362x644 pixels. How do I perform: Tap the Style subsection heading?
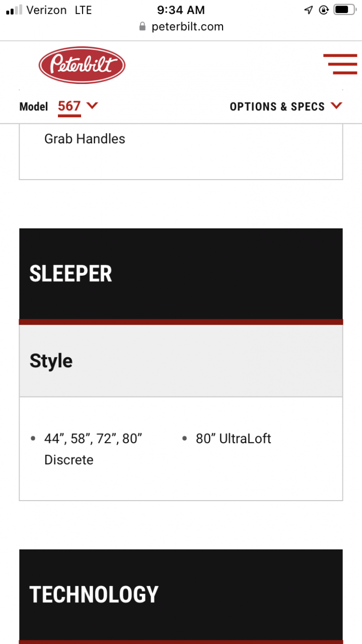pyautogui.click(x=51, y=361)
